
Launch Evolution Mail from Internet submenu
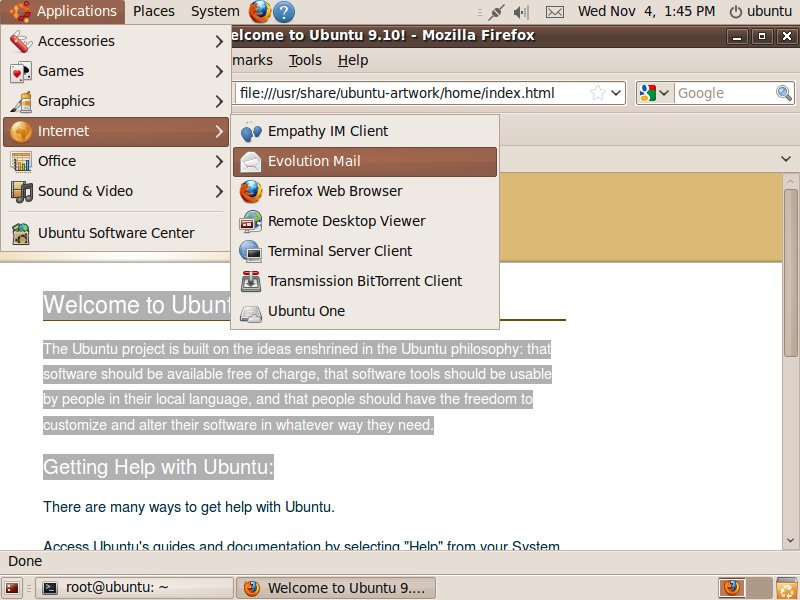(314, 161)
